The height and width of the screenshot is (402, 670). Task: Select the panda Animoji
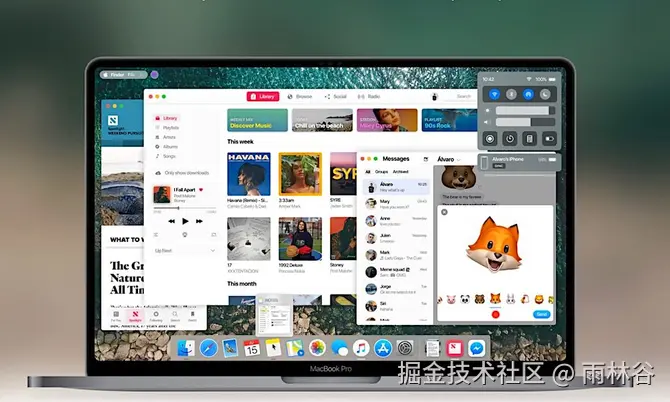[465, 299]
